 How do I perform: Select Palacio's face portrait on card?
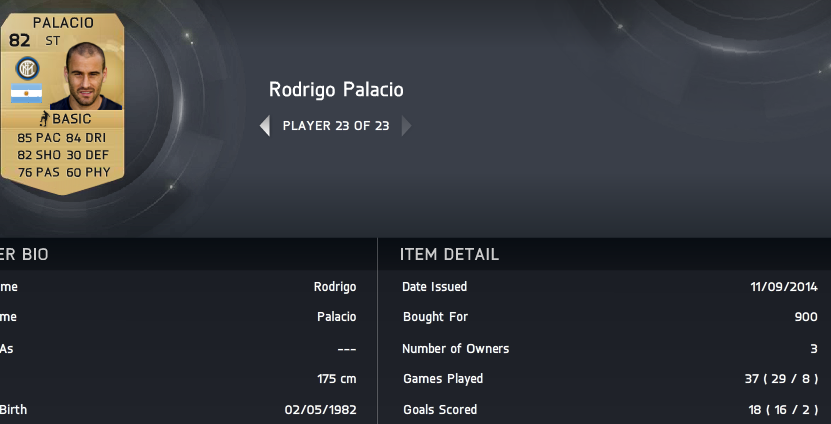pos(85,76)
